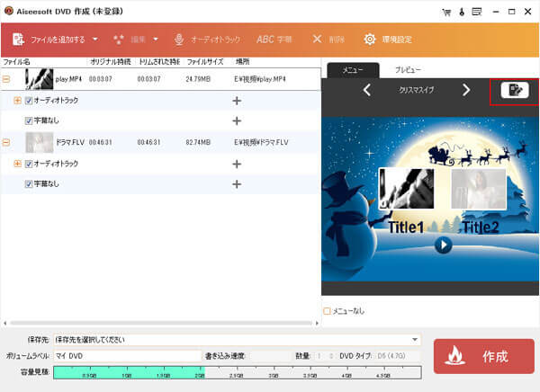540x392 pixels.
Task: Open 環境設定 preferences in toolbar
Action: pos(389,40)
